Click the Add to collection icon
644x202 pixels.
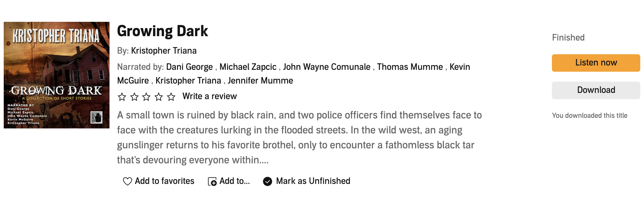[x=212, y=181]
